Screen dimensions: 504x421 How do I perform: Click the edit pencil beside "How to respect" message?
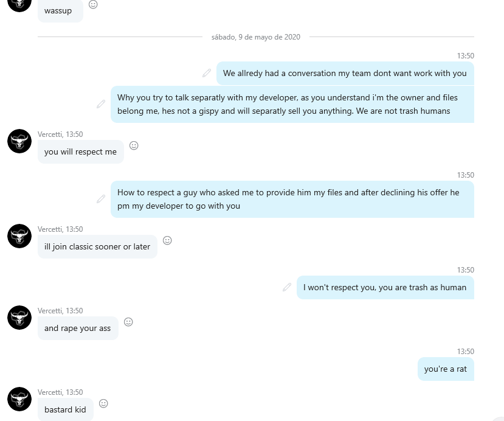(101, 199)
